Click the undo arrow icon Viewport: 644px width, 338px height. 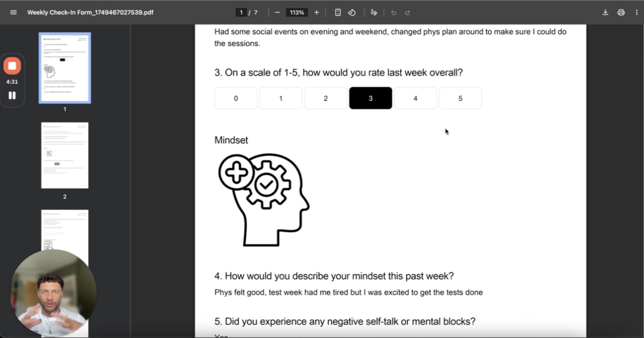pos(394,13)
